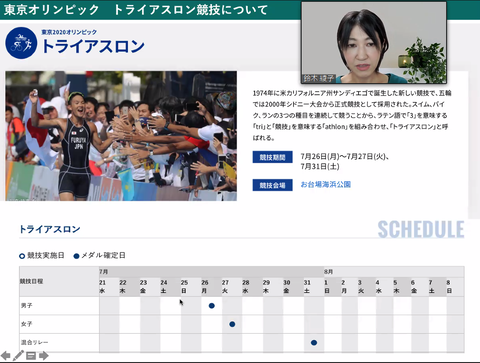The height and width of the screenshot is (363, 480).
Task: Click the 女子 medal dot on July 27
Action: point(232,324)
